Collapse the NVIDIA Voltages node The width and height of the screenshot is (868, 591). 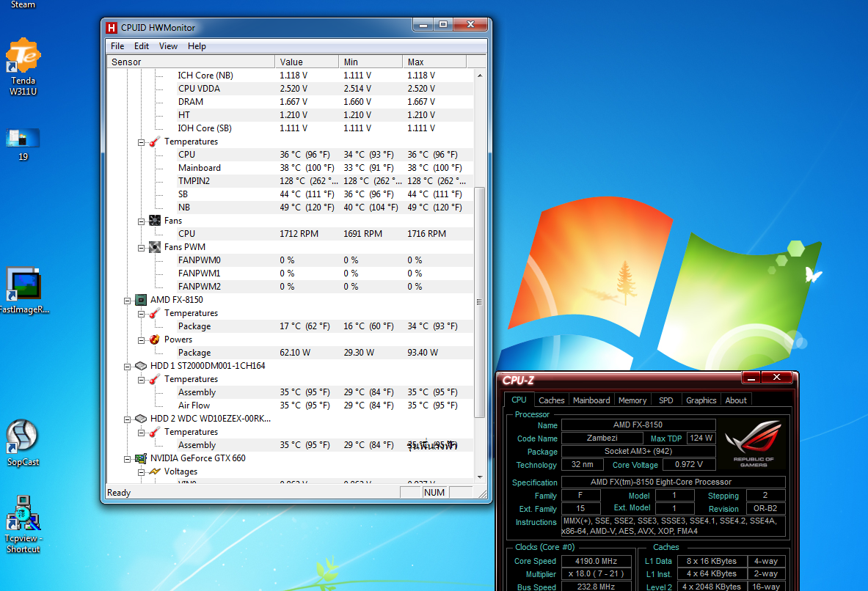141,472
